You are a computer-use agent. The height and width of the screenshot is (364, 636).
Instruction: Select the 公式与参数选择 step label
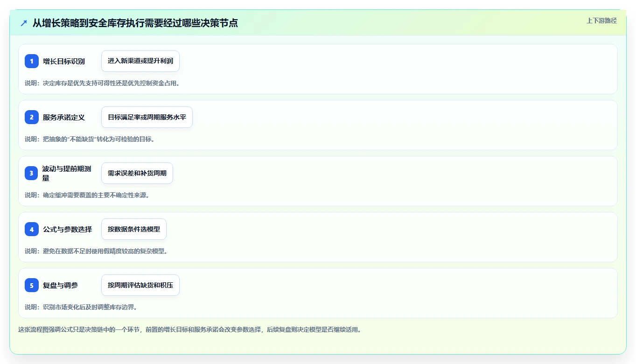click(68, 229)
